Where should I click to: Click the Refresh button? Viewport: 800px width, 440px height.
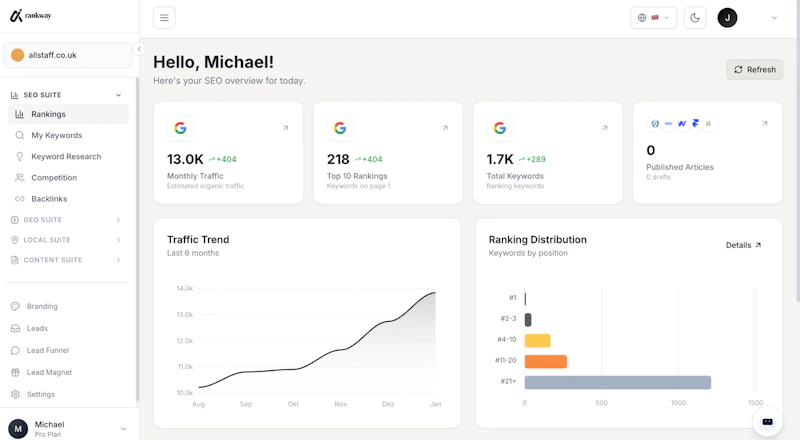point(755,69)
